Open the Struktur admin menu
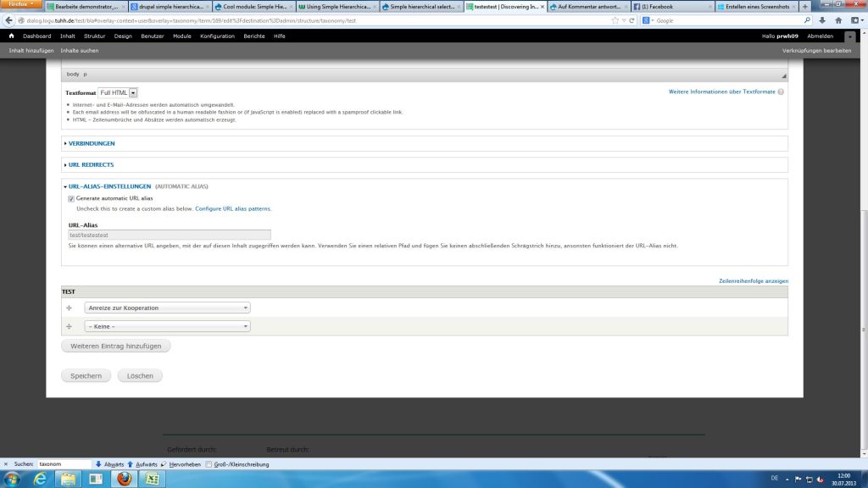This screenshot has height=488, width=868. coord(94,36)
